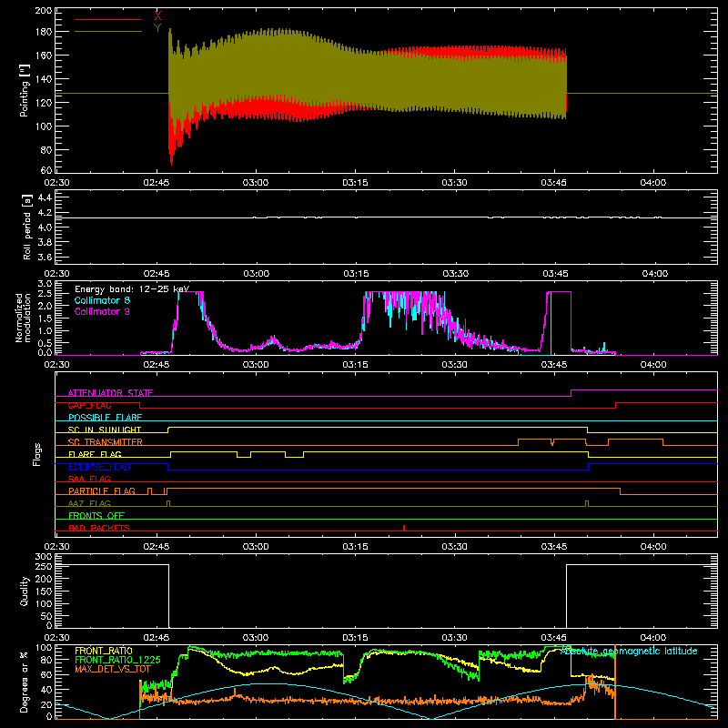
Task: Click the Flags axis title
Action: coord(37,454)
